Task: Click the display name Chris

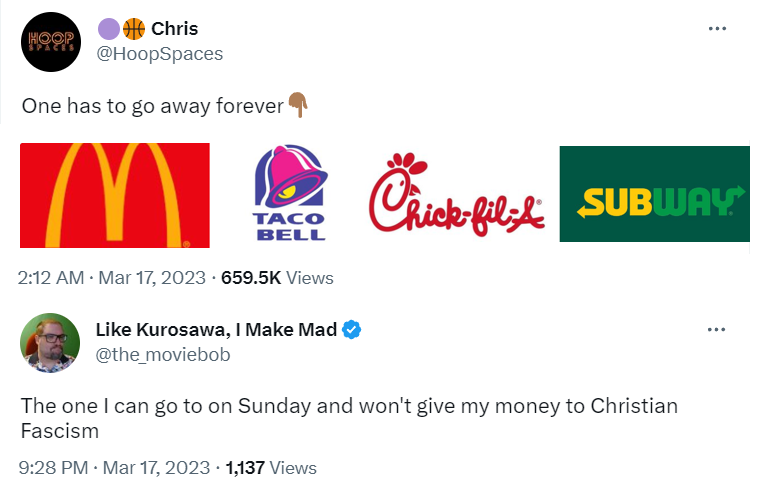Action: pyautogui.click(x=175, y=29)
